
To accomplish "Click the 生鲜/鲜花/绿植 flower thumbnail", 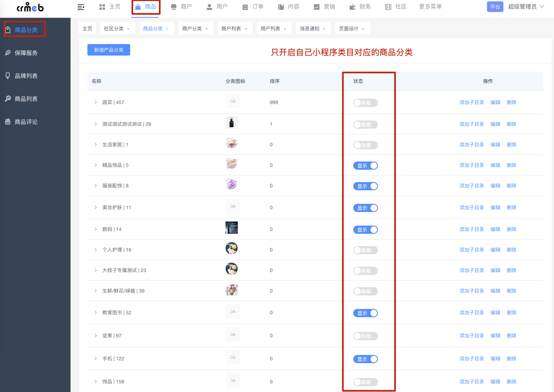I will [231, 289].
